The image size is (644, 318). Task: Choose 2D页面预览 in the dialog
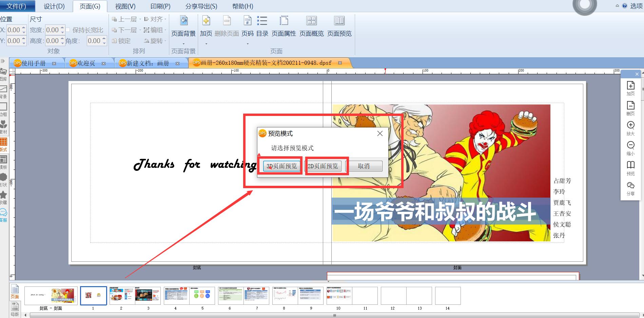pos(323,166)
